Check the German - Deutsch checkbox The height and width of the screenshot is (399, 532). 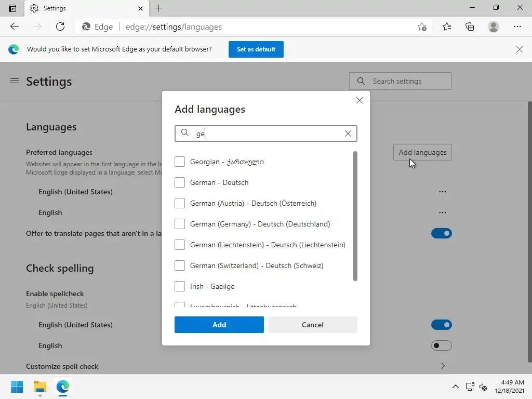(x=179, y=182)
